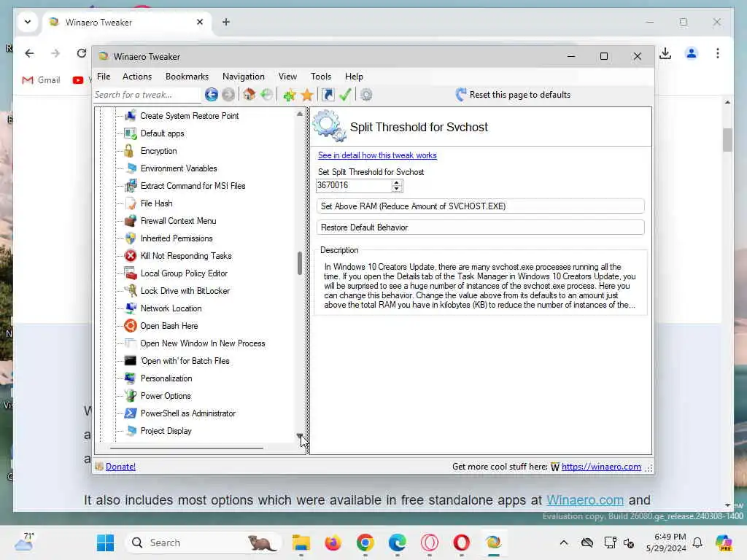Open bookmarks with orange star icon
Screen dimensions: 747x560
pos(307,96)
